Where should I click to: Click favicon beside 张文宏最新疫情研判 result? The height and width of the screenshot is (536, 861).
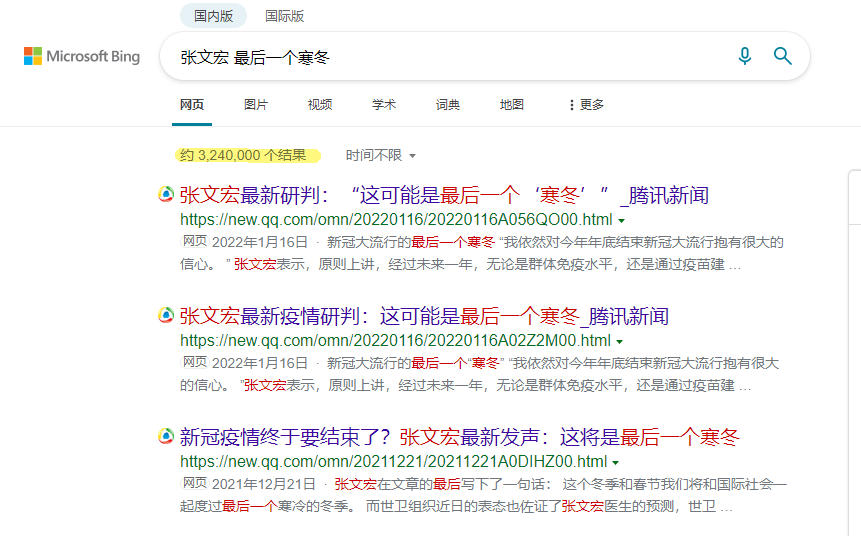pyautogui.click(x=166, y=315)
